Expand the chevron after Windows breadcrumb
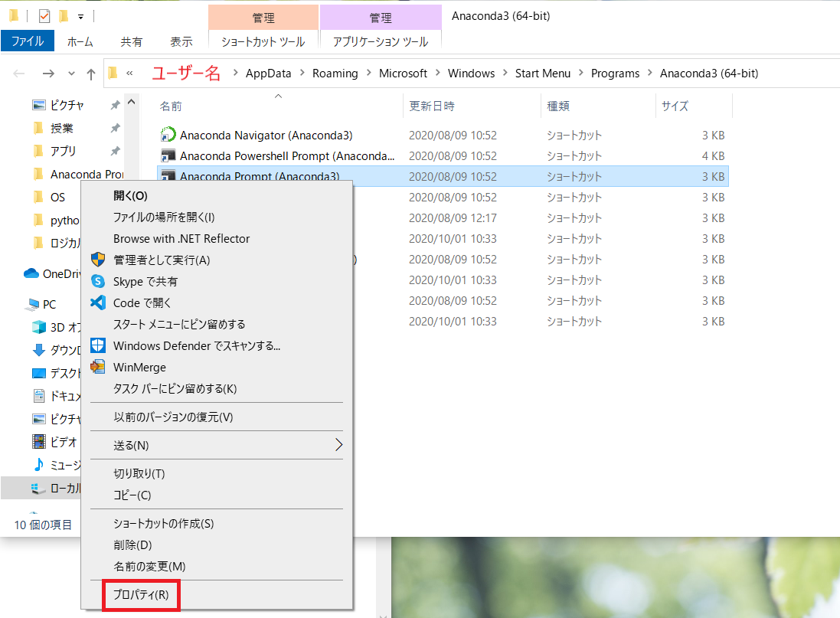Screen dimensions: 840x618 [505, 73]
